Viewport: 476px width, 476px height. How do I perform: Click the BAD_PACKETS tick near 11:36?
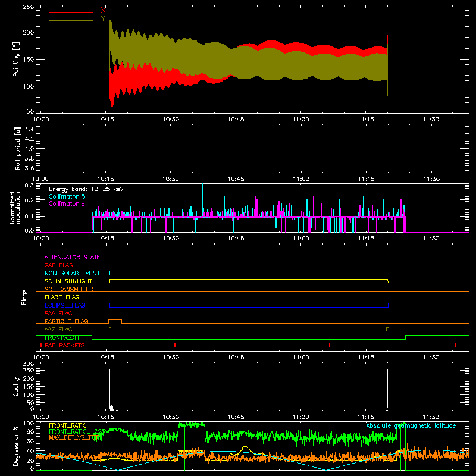[455, 345]
